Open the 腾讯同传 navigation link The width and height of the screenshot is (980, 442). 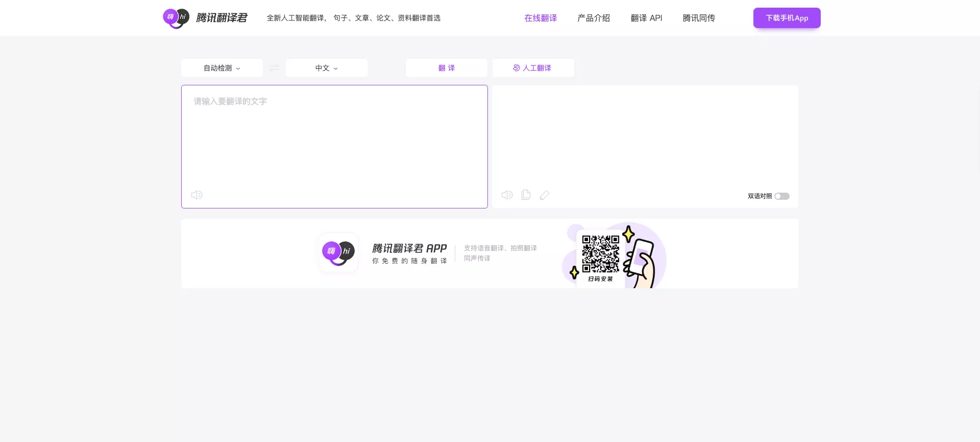pos(699,18)
